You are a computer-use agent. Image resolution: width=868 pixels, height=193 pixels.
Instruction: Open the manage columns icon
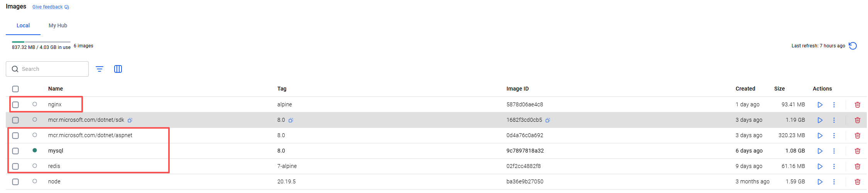point(118,69)
